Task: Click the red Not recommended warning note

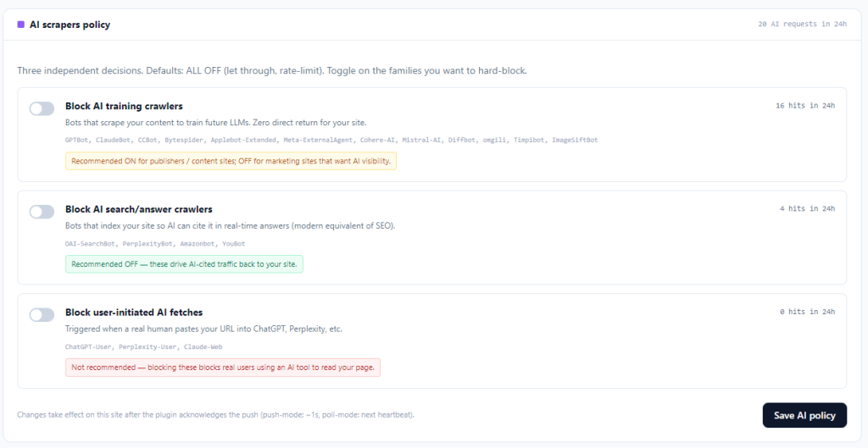Action: (x=223, y=368)
